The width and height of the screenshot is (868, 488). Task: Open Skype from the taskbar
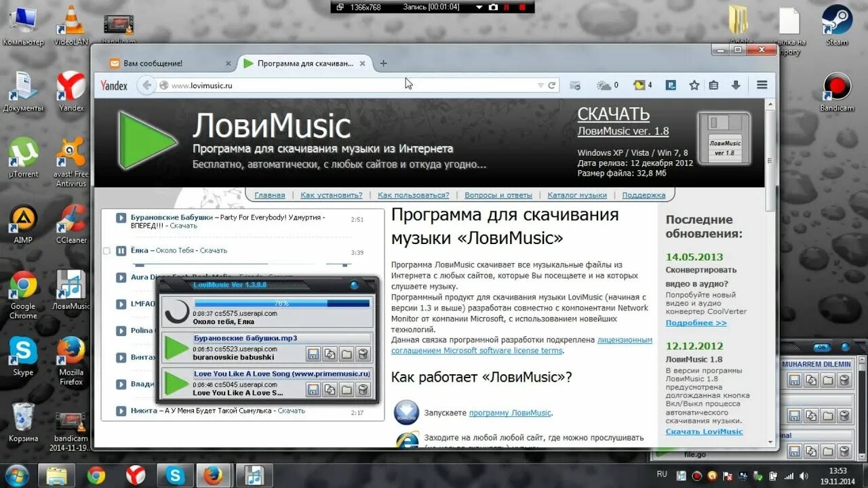coord(175,475)
